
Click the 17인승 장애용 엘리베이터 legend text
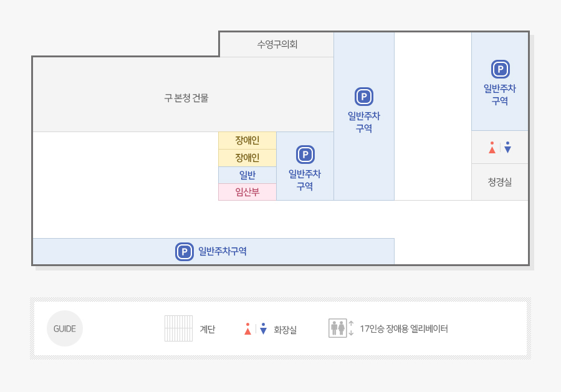click(403, 328)
